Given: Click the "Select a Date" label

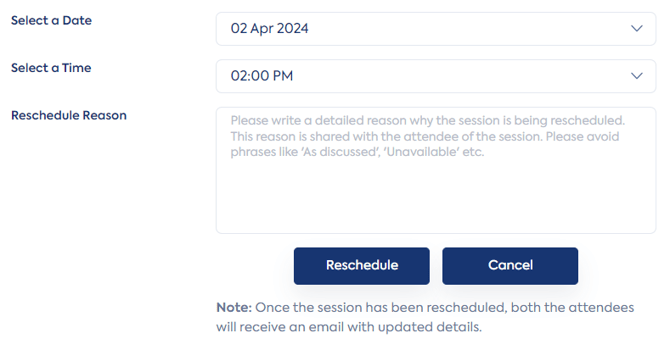Looking at the screenshot, I should coord(51,21).
